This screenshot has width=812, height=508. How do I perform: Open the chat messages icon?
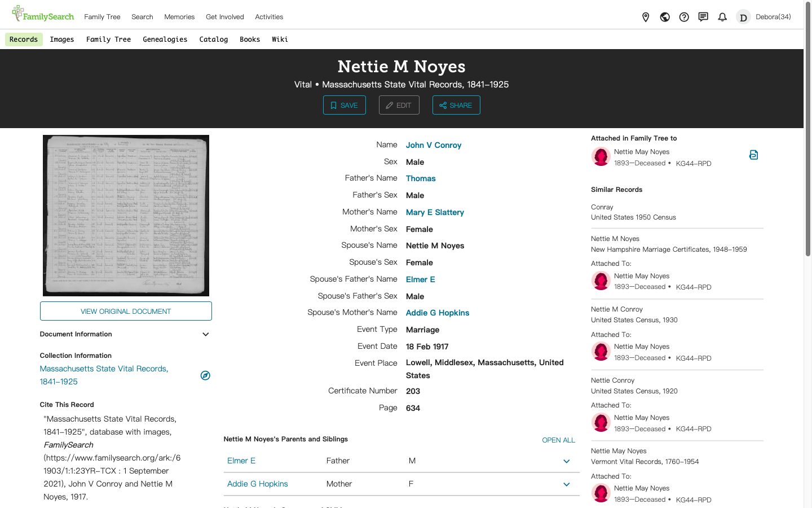[x=703, y=17]
